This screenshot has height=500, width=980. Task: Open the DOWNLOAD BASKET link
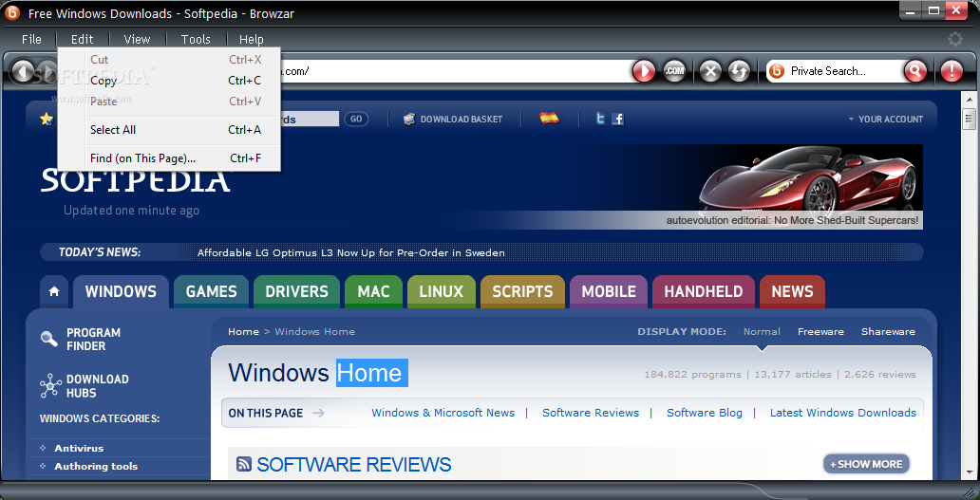462,119
